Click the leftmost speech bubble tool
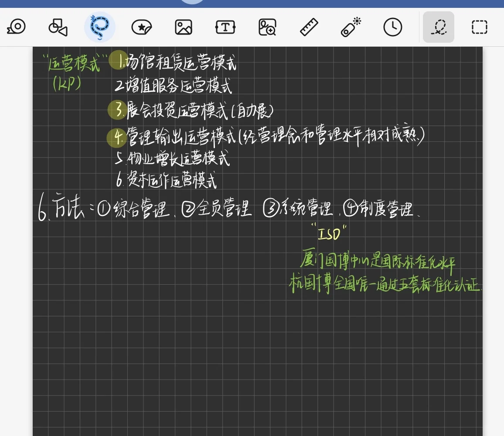 pos(17,27)
